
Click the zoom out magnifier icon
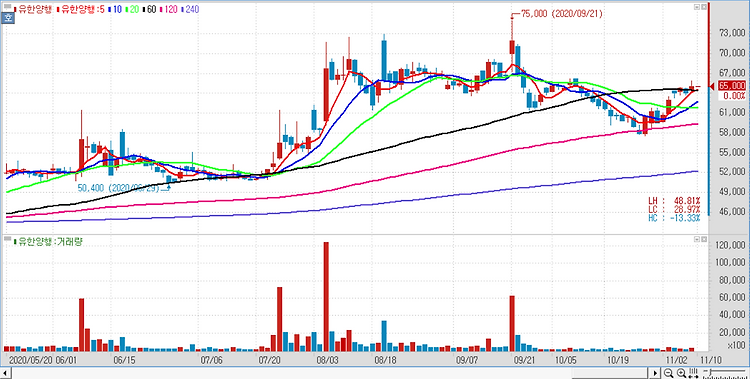[669, 373]
